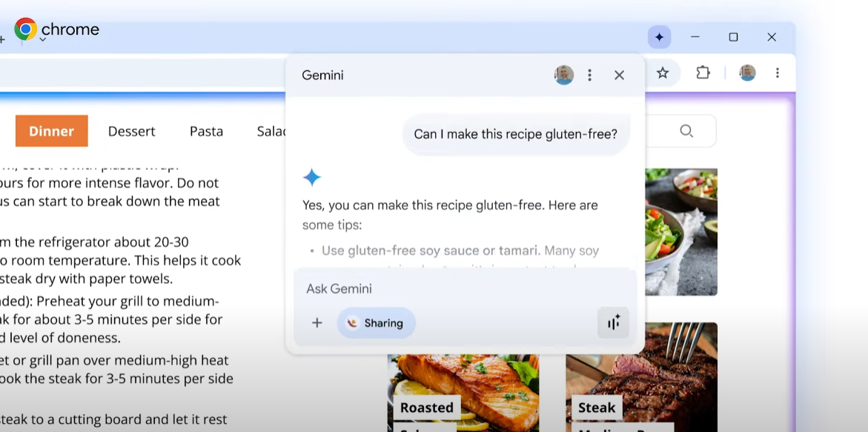Switch to the Dessert category
Viewport: 868px width, 432px height.
pyautogui.click(x=131, y=131)
